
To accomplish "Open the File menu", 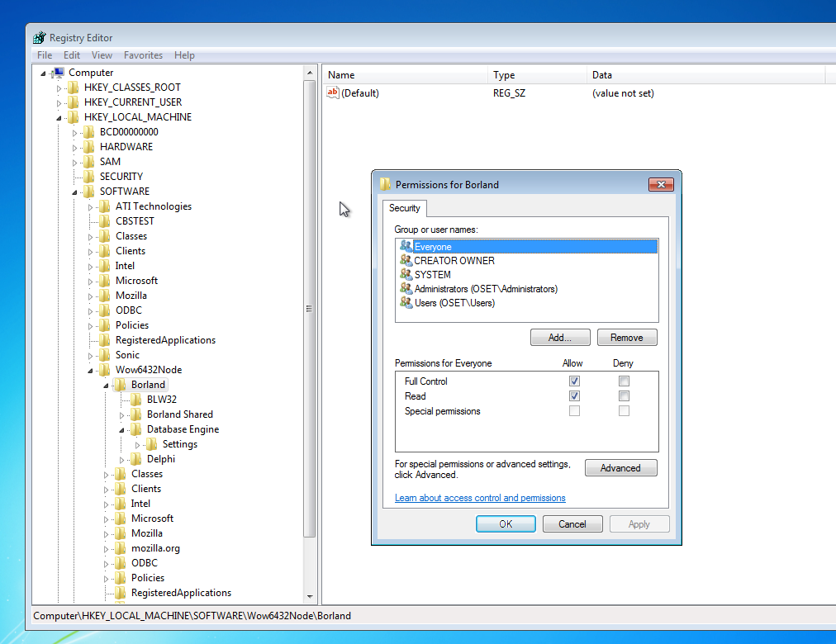I will tap(45, 55).
